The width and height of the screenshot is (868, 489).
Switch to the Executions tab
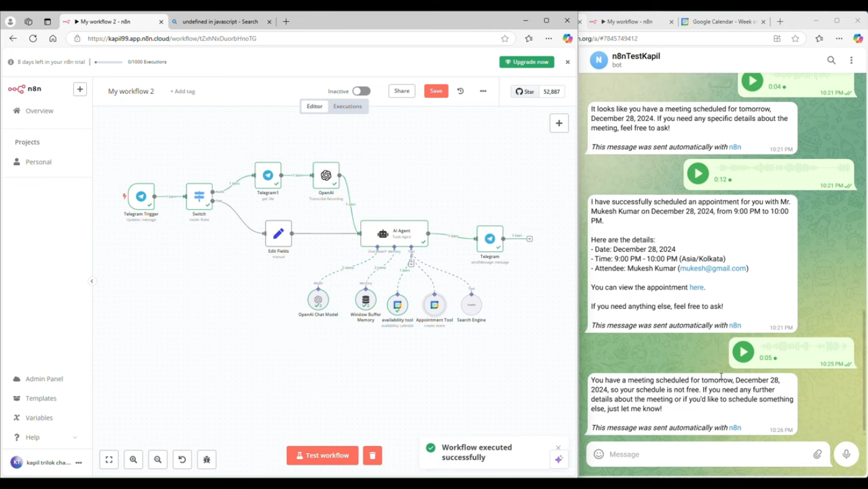pyautogui.click(x=347, y=106)
